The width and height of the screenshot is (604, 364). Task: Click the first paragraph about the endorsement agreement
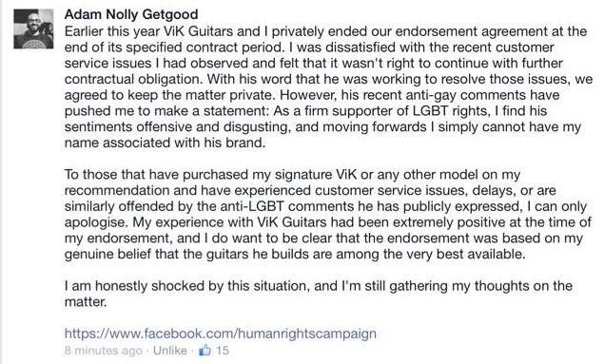pos(328,86)
